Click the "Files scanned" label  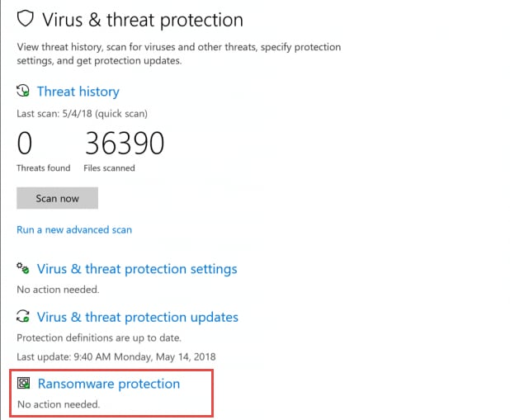tap(109, 168)
